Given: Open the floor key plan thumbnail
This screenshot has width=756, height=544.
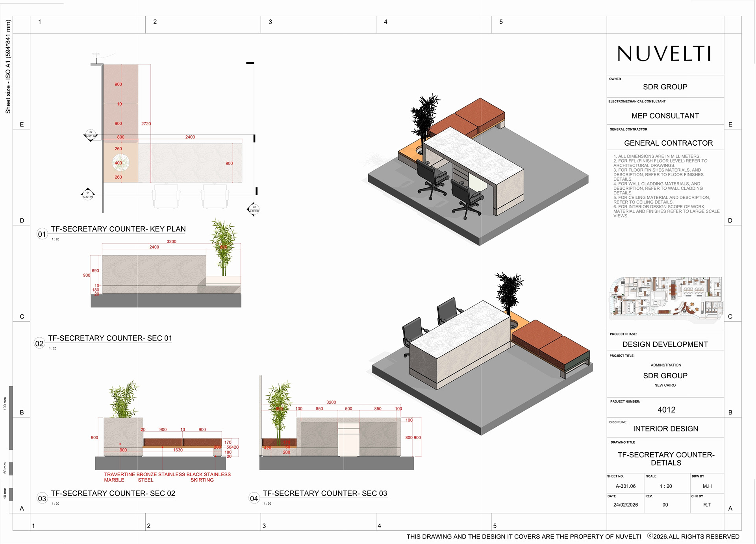Looking at the screenshot, I should [666, 300].
